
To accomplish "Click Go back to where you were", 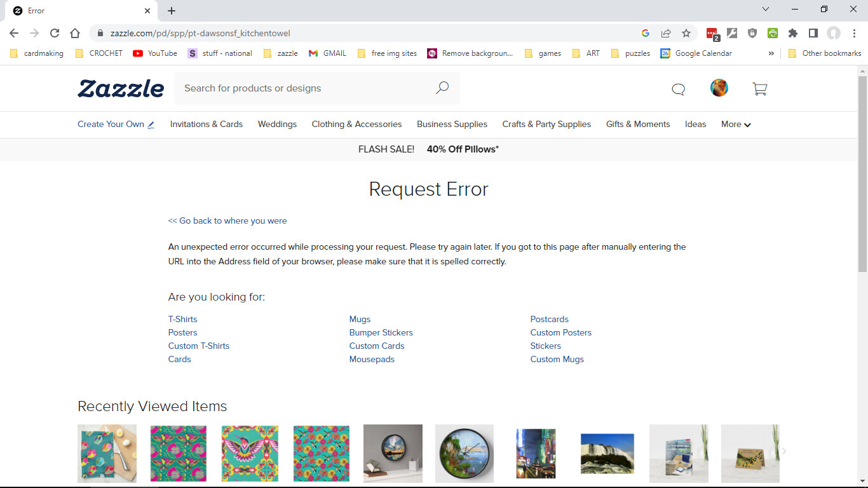I will click(227, 221).
